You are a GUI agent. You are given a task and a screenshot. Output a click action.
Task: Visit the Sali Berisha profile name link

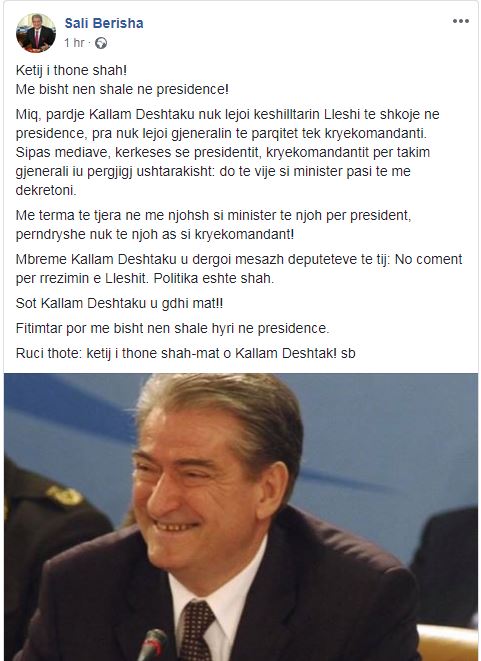point(104,23)
